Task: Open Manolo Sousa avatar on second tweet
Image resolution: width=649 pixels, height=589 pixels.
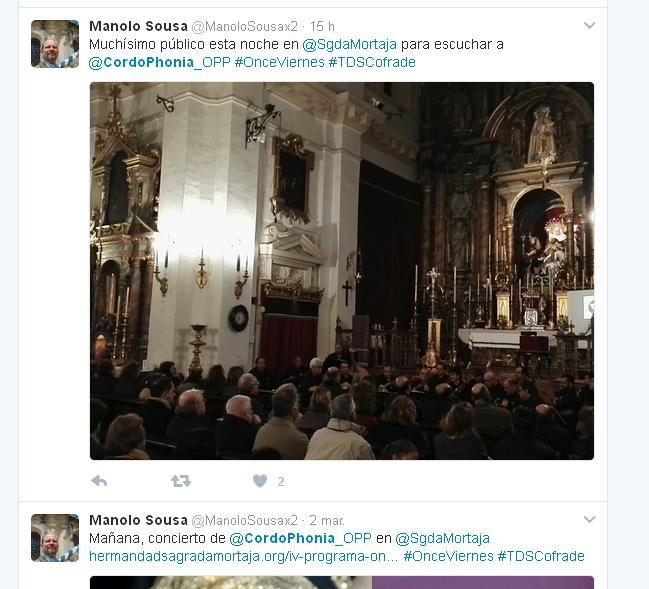Action: point(55,538)
